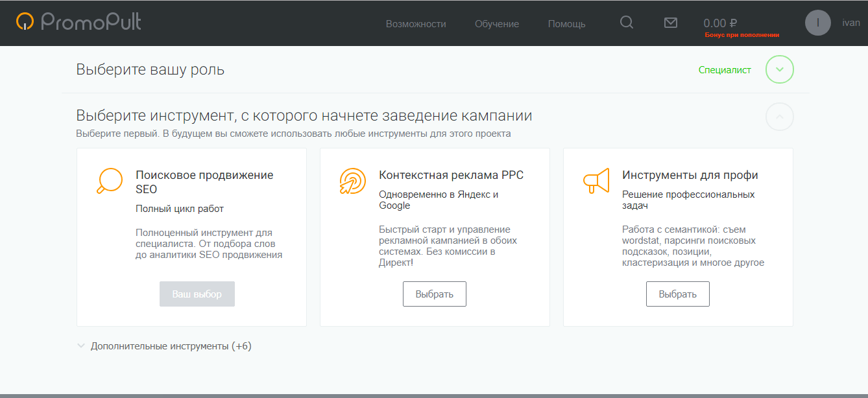The width and height of the screenshot is (868, 398).
Task: Click the PromoPult logo
Action: point(78,22)
